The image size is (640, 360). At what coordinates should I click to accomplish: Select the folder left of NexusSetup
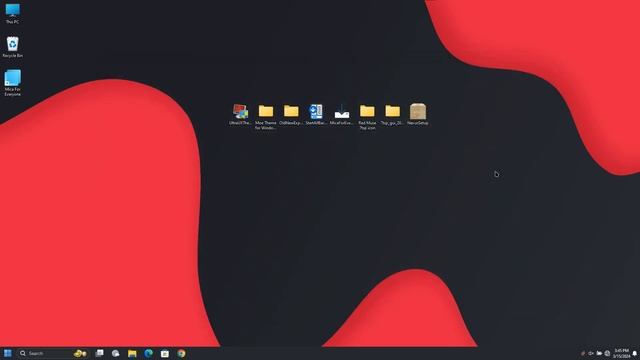point(392,114)
